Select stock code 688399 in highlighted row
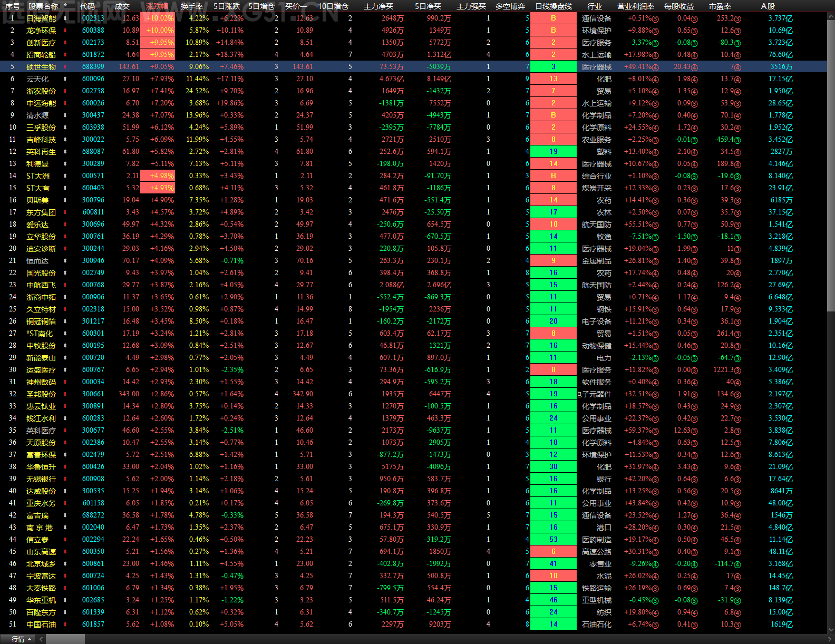The image size is (835, 644). 93,67
